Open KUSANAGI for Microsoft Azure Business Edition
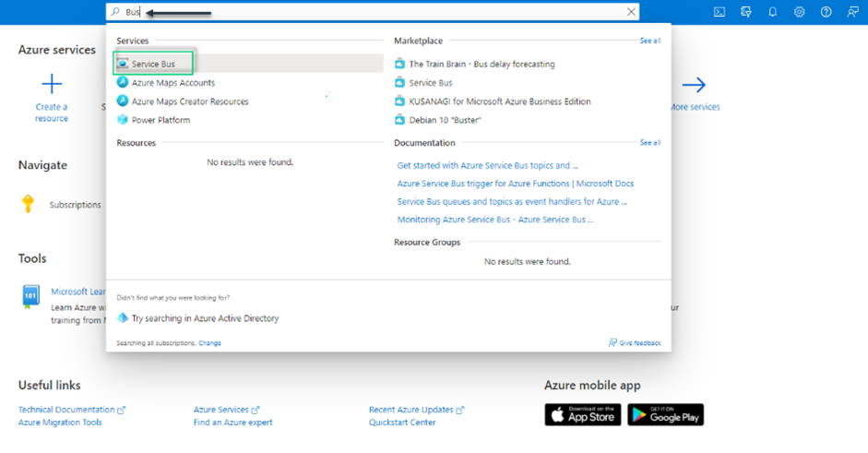The image size is (868, 453). [x=500, y=101]
